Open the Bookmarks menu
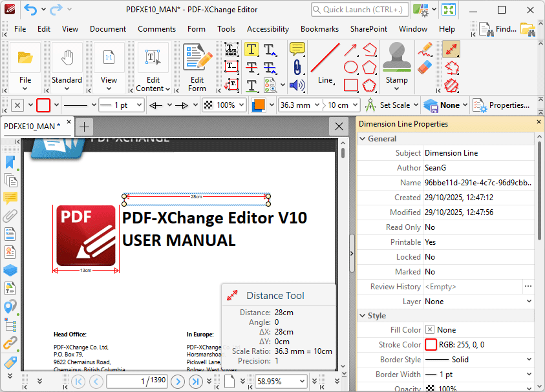 click(319, 29)
